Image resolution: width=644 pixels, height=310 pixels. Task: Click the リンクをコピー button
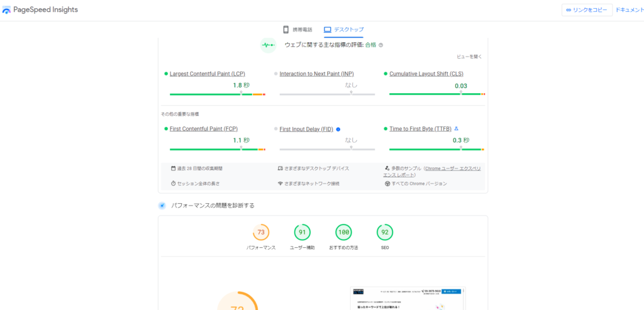pyautogui.click(x=587, y=10)
